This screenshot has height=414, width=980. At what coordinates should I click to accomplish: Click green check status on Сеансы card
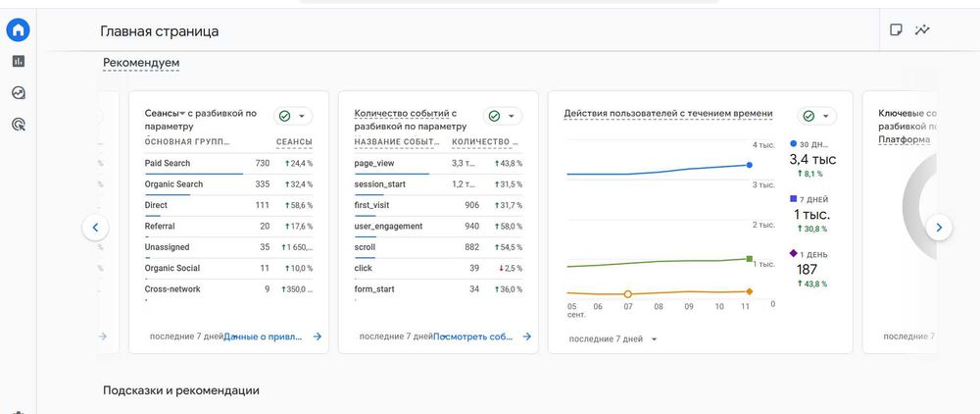click(284, 117)
